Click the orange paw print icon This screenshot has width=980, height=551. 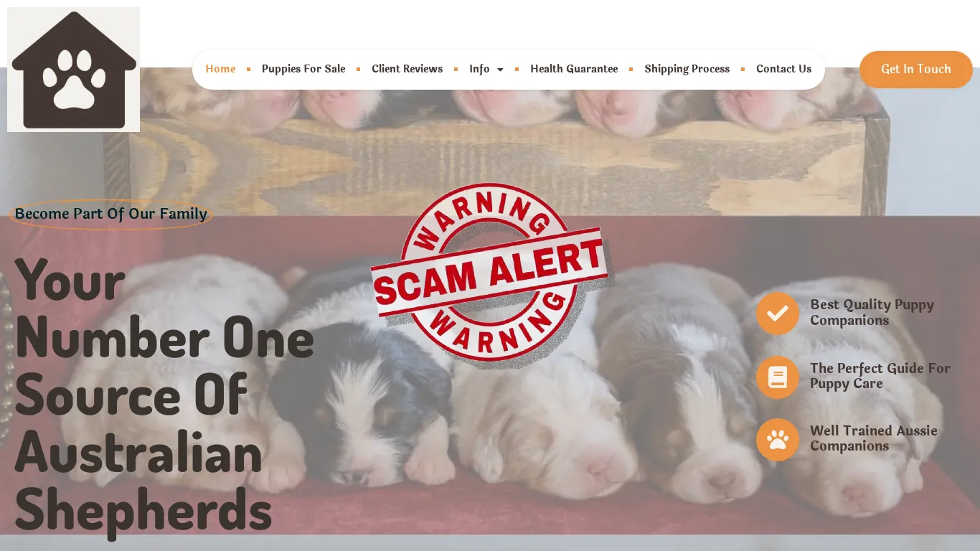pyautogui.click(x=778, y=440)
